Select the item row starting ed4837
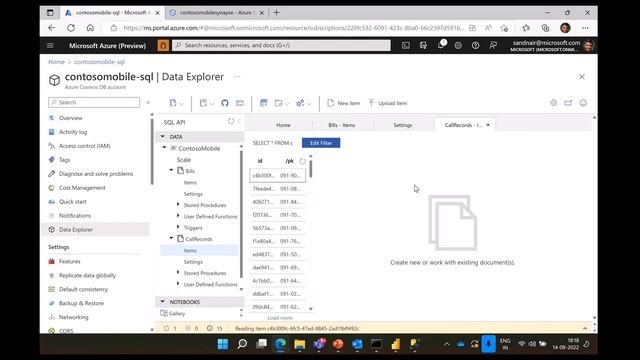This screenshot has width=640, height=360. [x=278, y=254]
